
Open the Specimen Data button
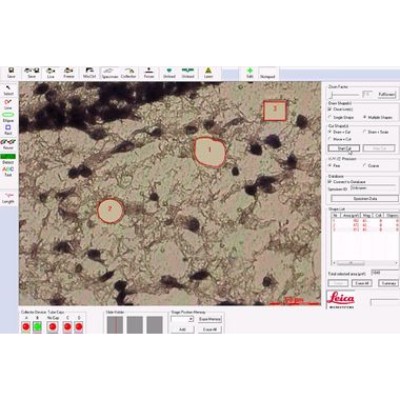pyautogui.click(x=365, y=198)
